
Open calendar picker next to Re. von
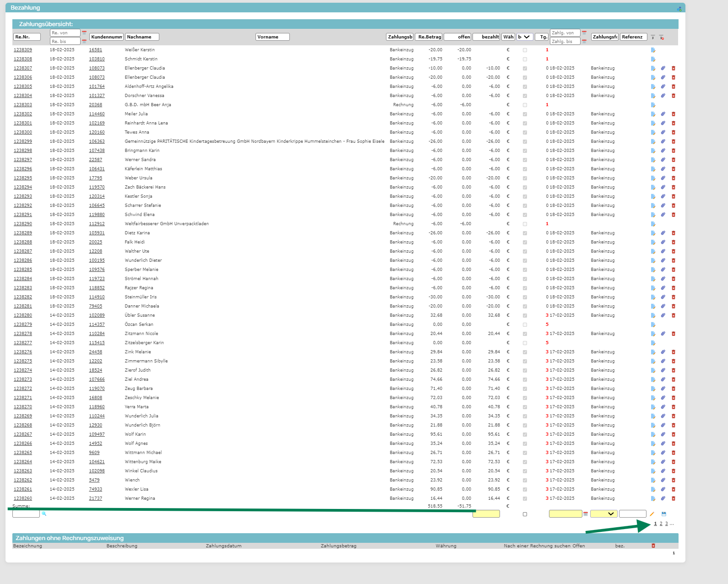click(x=84, y=33)
